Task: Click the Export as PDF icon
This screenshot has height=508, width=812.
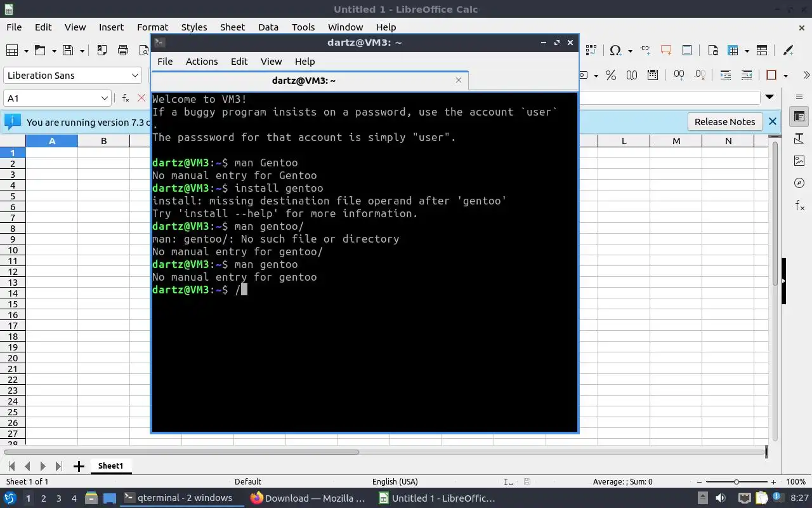Action: coord(101,51)
